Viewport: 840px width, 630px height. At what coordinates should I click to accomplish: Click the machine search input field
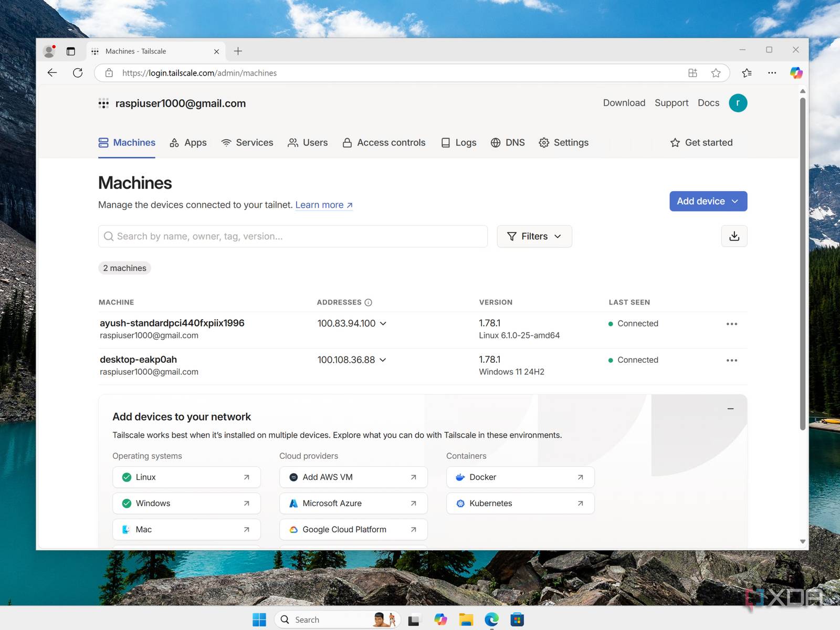click(293, 236)
